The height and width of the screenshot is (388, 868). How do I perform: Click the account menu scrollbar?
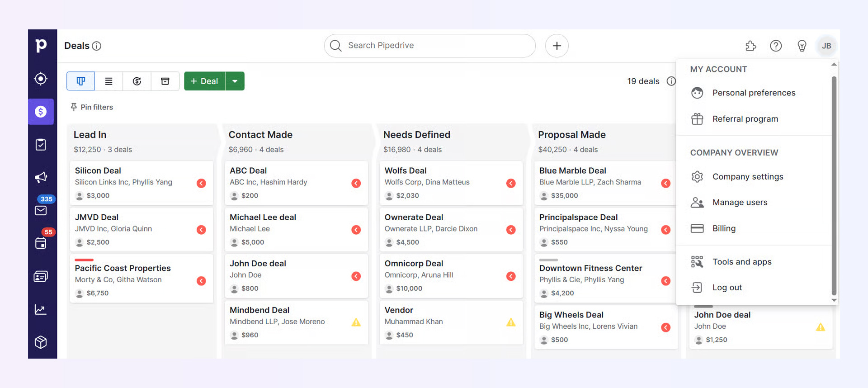pyautogui.click(x=834, y=185)
